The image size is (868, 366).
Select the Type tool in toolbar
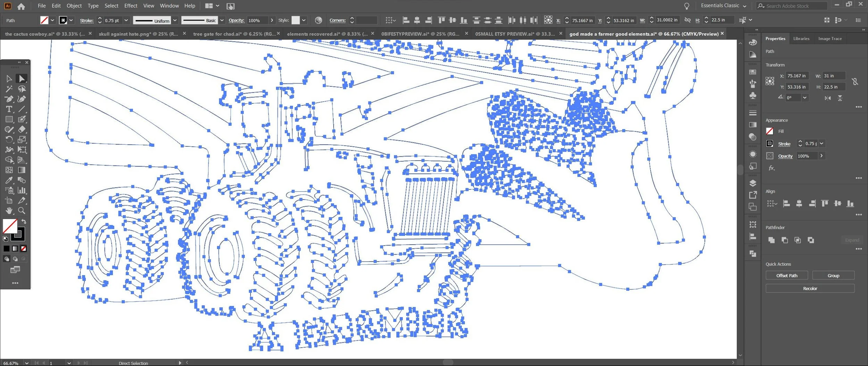pyautogui.click(x=9, y=109)
